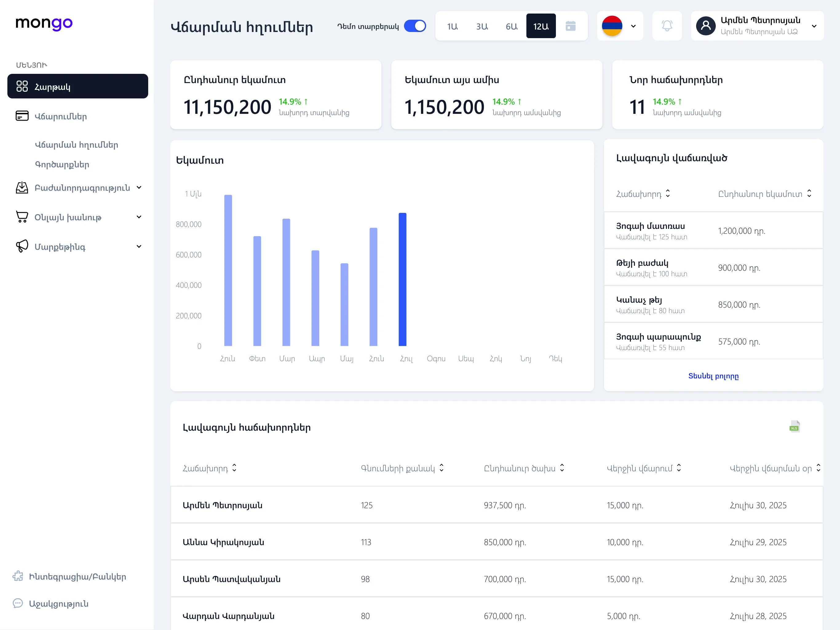840x630 pixels.
Task: Expand the Մարքեթինգ menu chevron
Action: [x=139, y=247]
